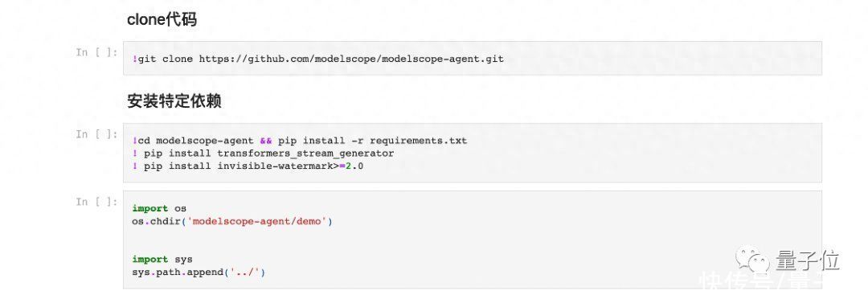868x299 pixels.
Task: Click the git clone code cell
Action: pyautogui.click(x=472, y=58)
